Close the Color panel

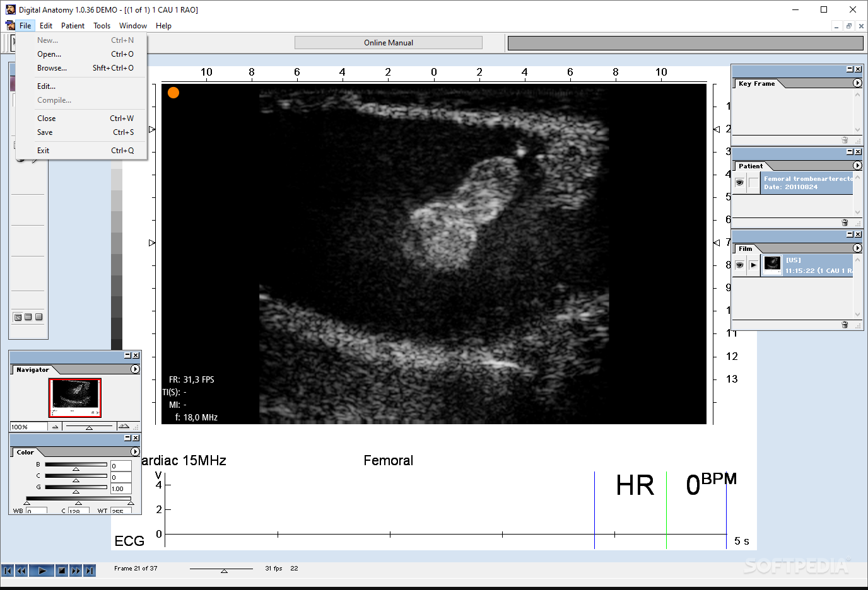point(136,437)
